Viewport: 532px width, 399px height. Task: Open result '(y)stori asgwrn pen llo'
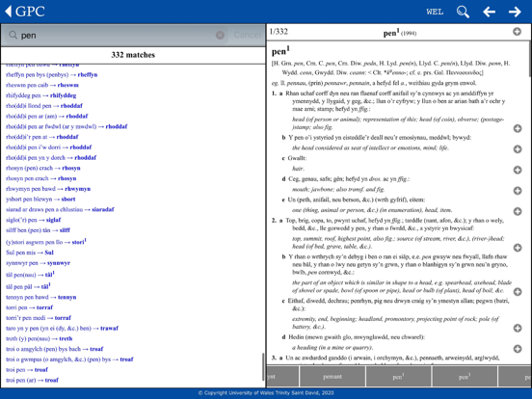point(46,242)
